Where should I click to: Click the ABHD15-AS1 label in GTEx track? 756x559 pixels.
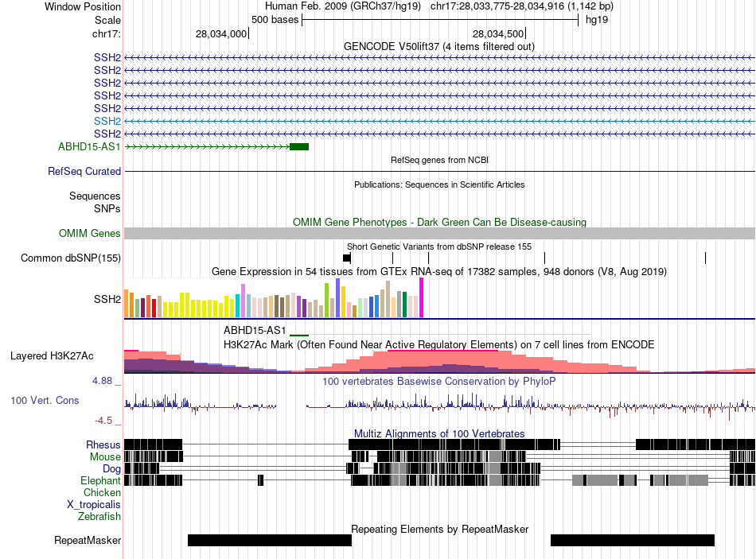pos(255,330)
